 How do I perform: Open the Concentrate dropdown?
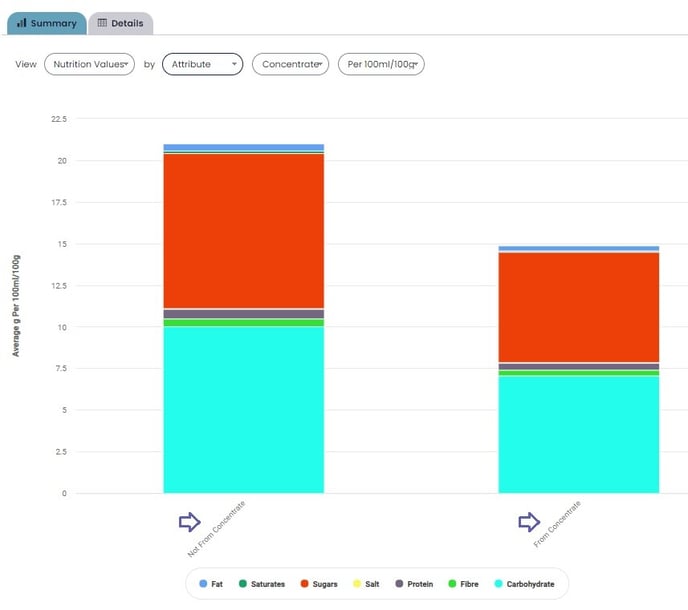(290, 64)
